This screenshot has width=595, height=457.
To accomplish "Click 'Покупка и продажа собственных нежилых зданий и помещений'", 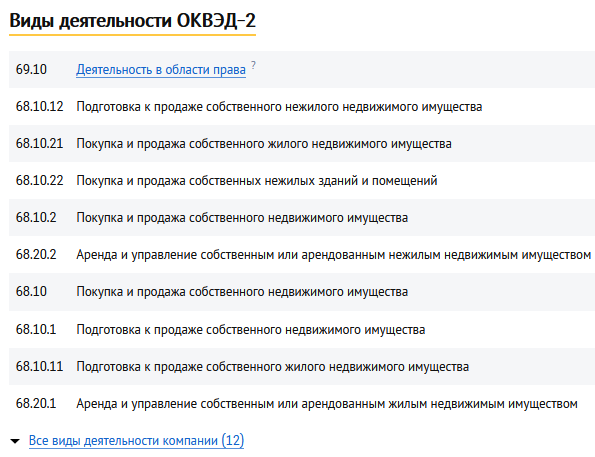I will click(257, 181).
